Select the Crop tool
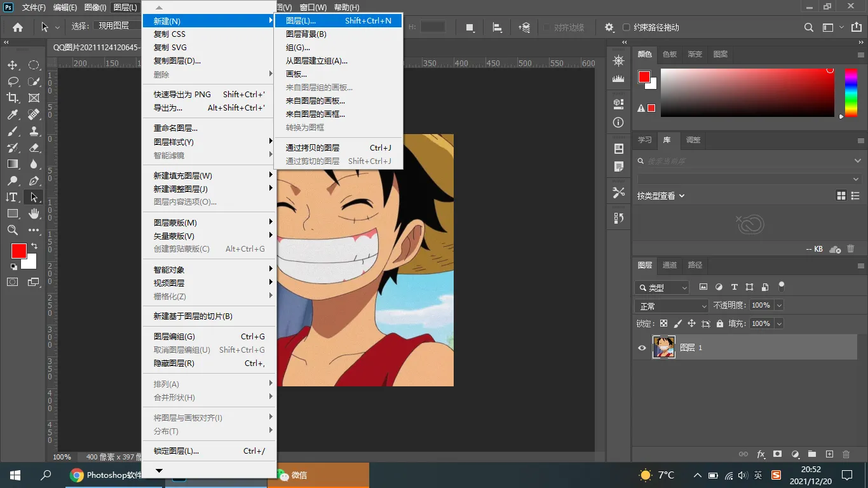Image resolution: width=868 pixels, height=488 pixels. [x=13, y=98]
